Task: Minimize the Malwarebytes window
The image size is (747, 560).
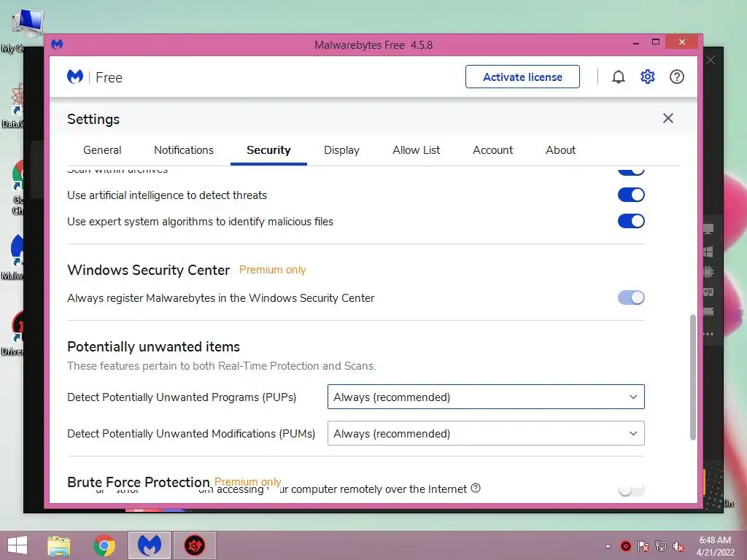Action: click(x=636, y=43)
